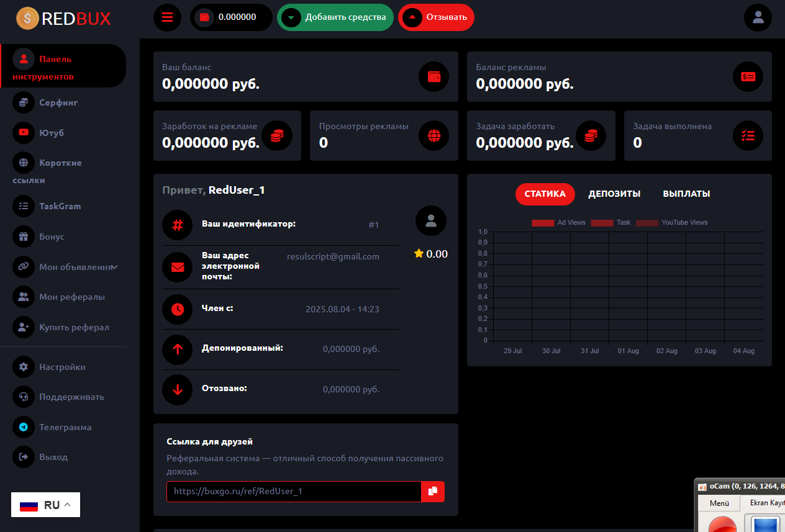Open the RU language dropdown

pyautogui.click(x=45, y=505)
